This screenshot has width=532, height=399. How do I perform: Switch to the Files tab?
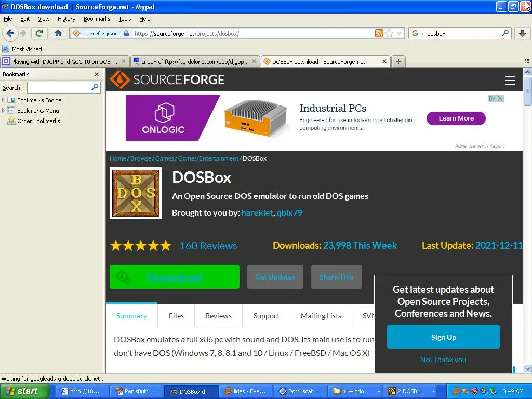pos(176,316)
